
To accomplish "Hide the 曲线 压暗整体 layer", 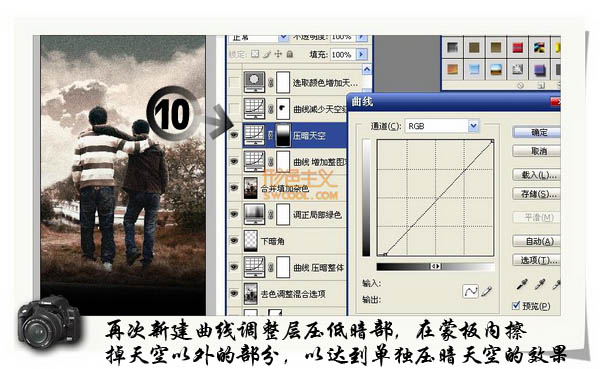I will tap(234, 267).
